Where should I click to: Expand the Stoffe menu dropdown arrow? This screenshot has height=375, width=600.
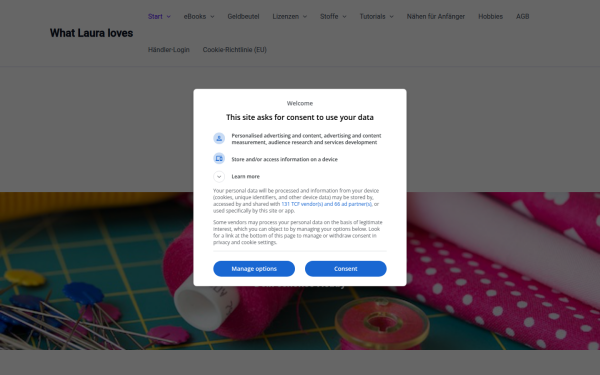[x=344, y=16]
